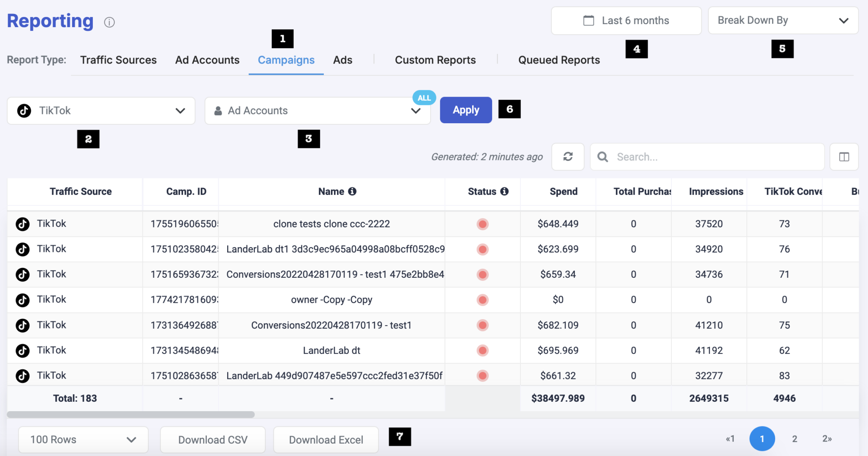Click the magnifier icon inside the search bar
This screenshot has height=456, width=868.
[603, 157]
